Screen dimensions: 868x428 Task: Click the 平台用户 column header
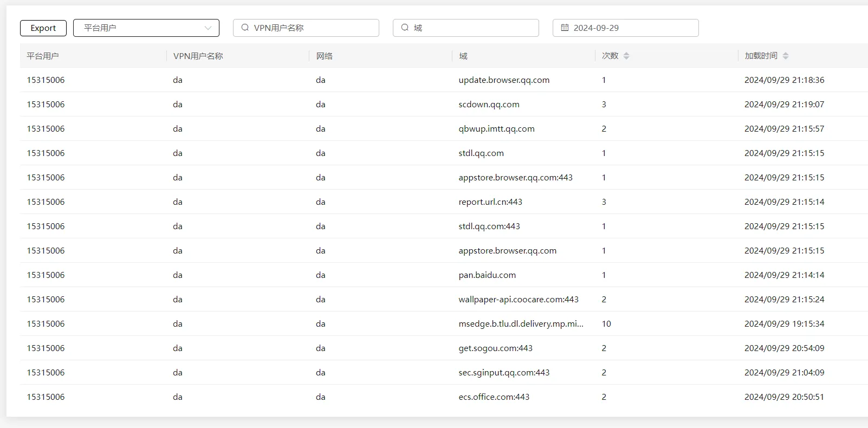(43, 56)
